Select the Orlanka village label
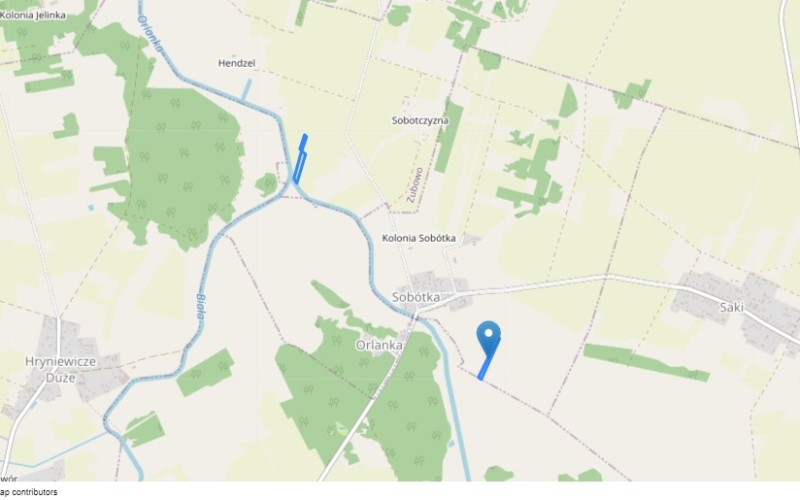The width and height of the screenshot is (800, 500). click(379, 345)
